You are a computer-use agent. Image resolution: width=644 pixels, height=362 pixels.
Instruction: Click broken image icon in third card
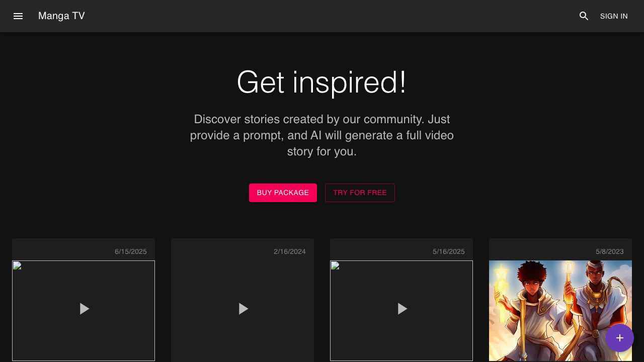tap(335, 266)
